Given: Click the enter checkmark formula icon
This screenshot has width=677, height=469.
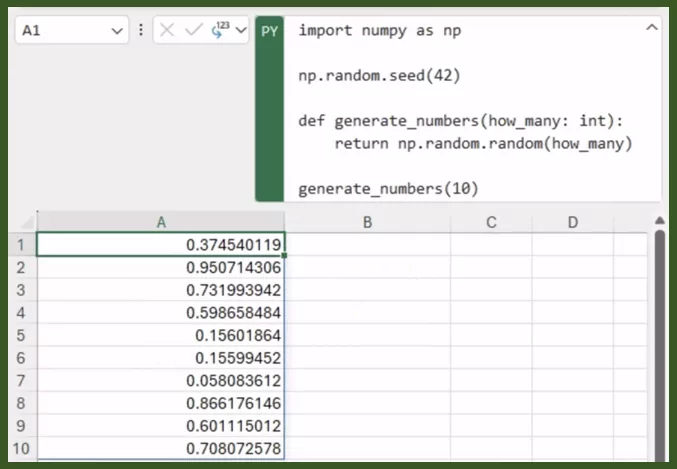Looking at the screenshot, I should point(193,31).
